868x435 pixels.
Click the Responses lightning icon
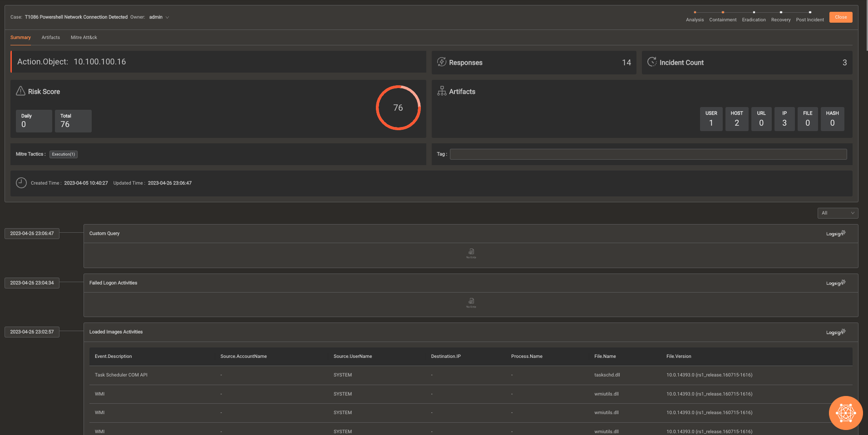[x=442, y=62]
